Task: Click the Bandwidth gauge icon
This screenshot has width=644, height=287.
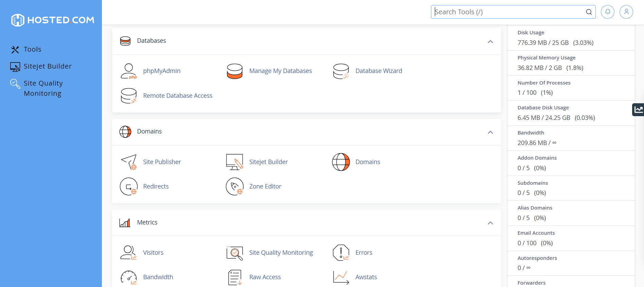Action: 129,277
